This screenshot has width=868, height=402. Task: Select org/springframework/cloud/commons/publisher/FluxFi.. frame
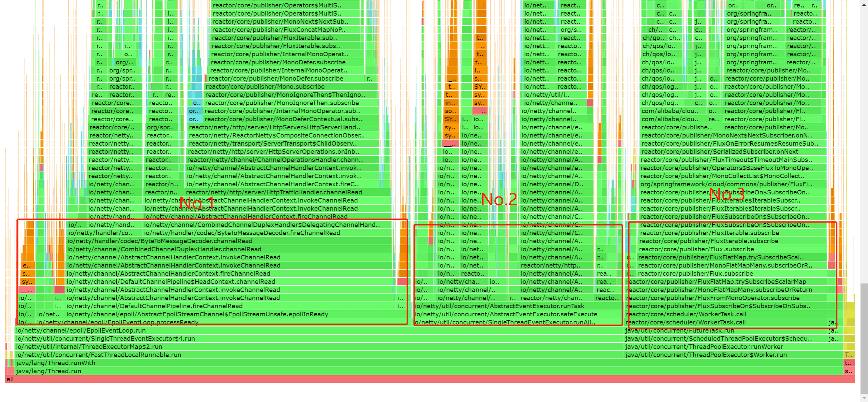coord(732,184)
